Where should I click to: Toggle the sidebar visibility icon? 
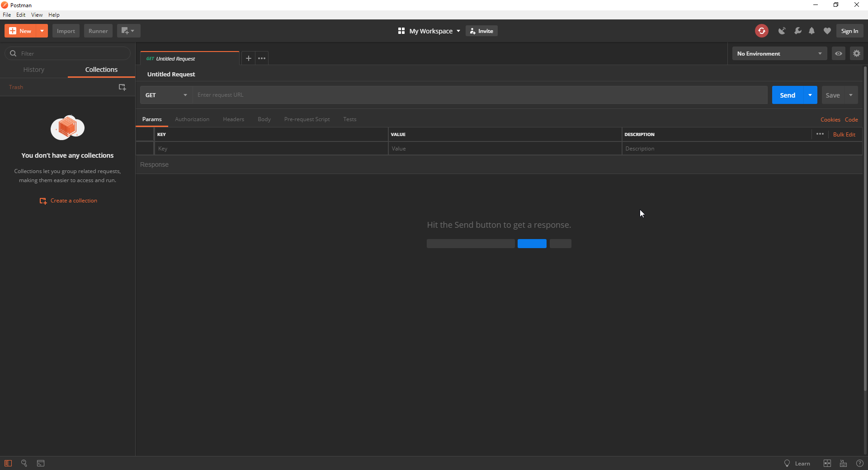click(x=8, y=463)
